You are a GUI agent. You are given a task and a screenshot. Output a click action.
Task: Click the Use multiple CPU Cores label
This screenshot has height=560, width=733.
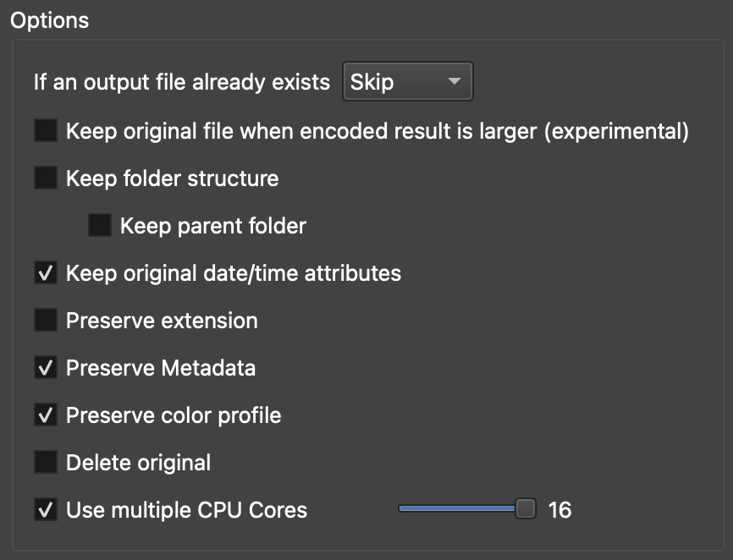click(186, 510)
